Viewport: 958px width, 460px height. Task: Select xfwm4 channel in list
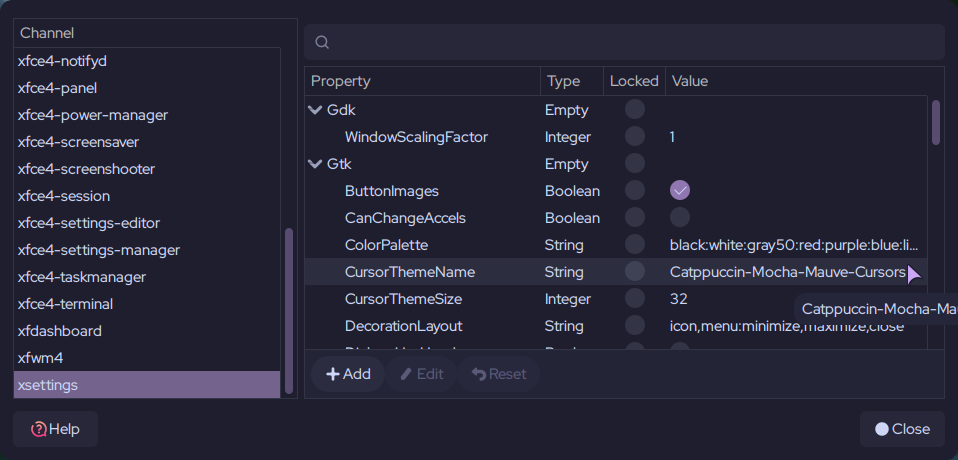[41, 358]
